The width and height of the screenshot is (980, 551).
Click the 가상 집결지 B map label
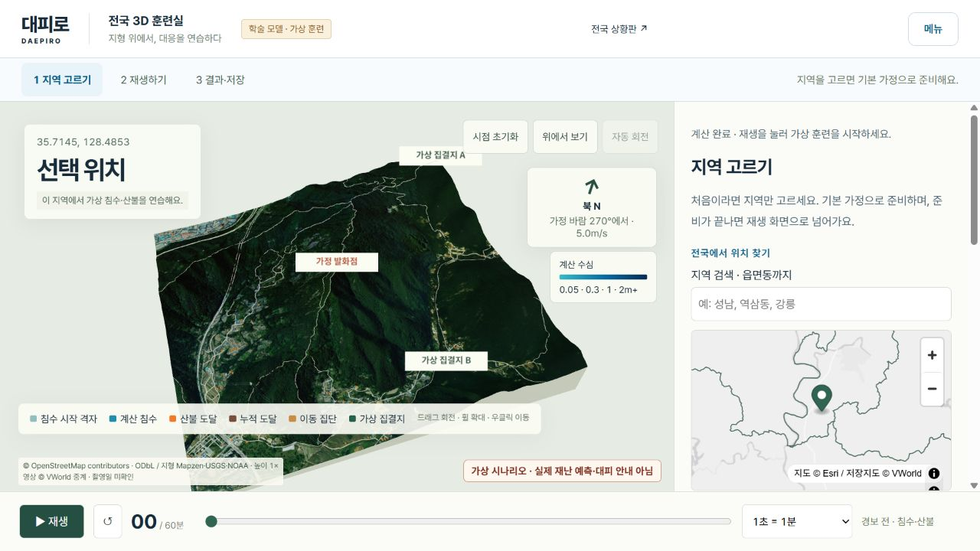click(446, 360)
